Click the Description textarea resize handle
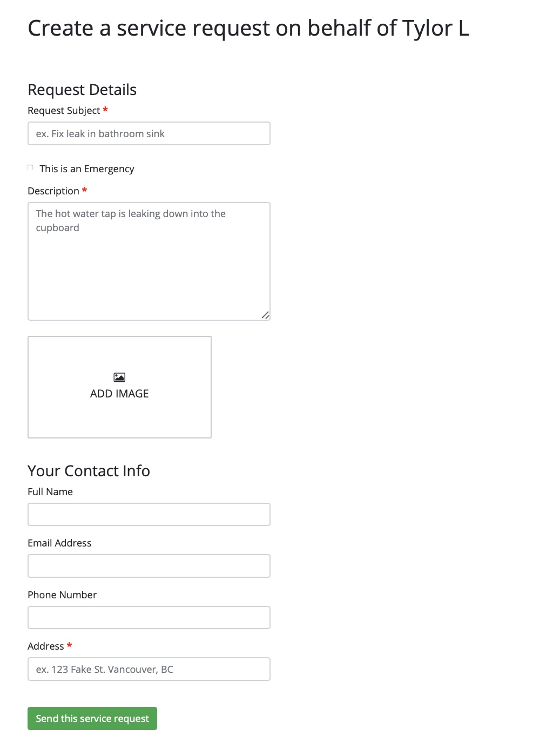Image resolution: width=553 pixels, height=756 pixels. pyautogui.click(x=265, y=315)
